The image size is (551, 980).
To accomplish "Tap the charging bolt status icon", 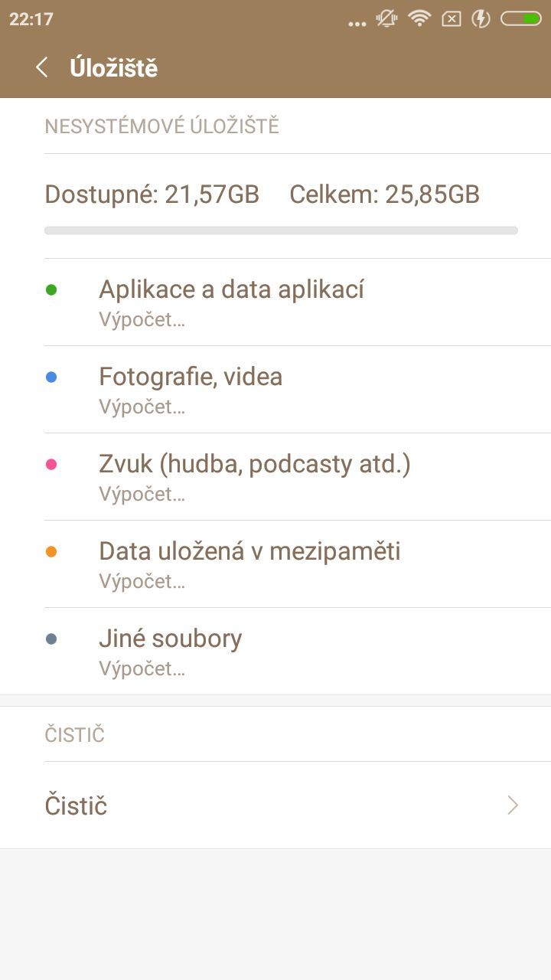I will pyautogui.click(x=481, y=18).
